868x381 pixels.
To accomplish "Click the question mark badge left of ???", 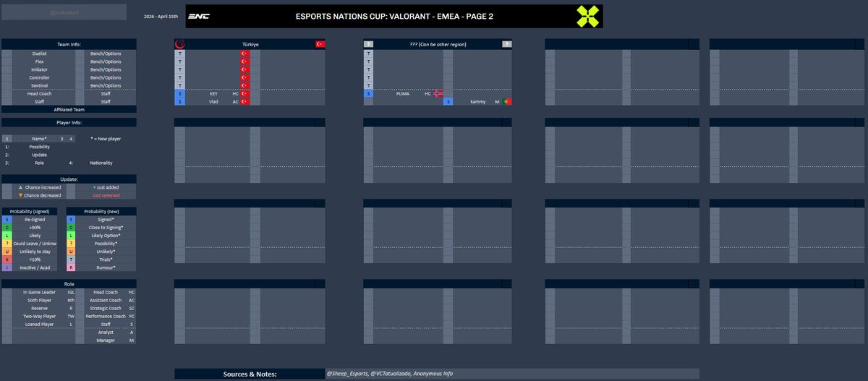I will click(368, 44).
